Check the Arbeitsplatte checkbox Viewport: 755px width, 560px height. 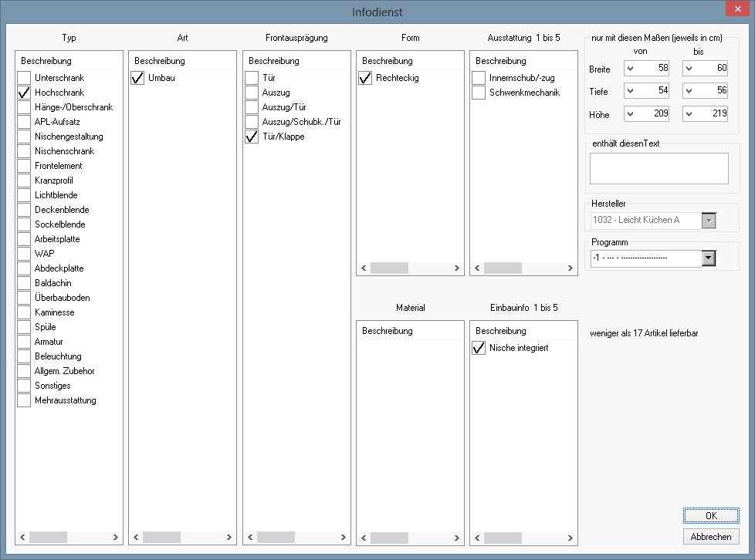coord(25,239)
